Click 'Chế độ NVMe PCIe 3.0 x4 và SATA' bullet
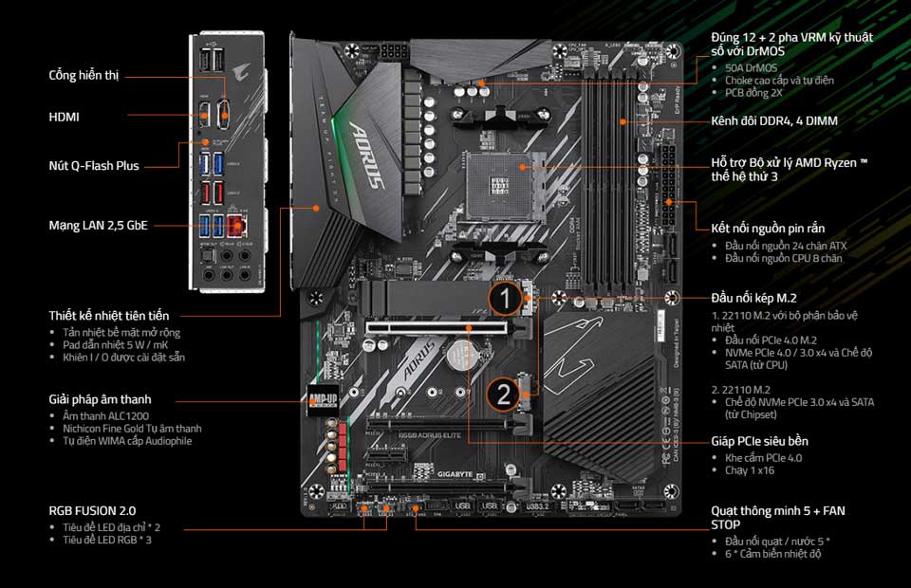911x588 pixels. pyautogui.click(x=799, y=408)
